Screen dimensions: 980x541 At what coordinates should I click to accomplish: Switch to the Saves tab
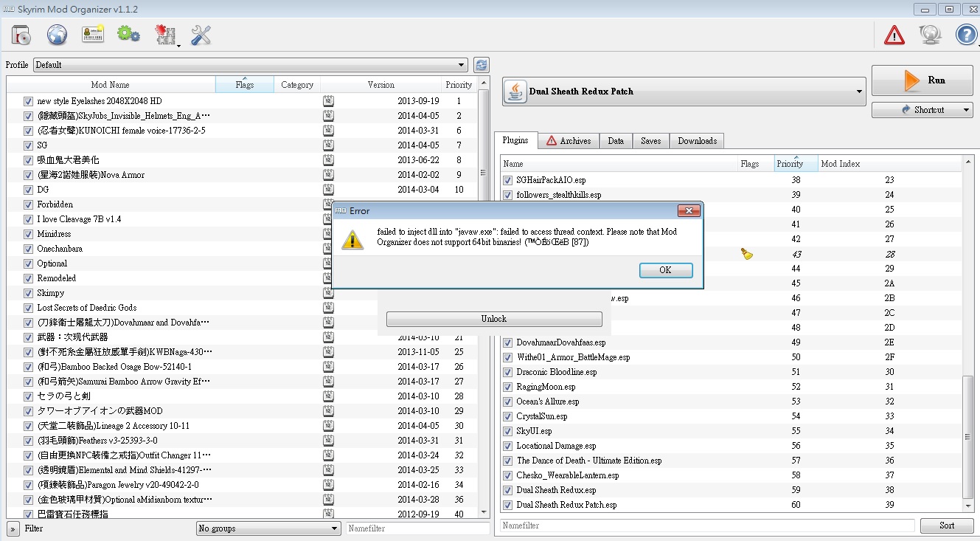coord(650,141)
